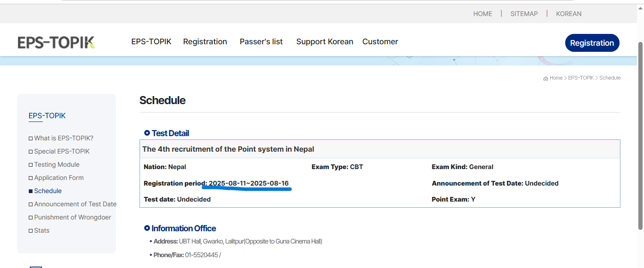This screenshot has height=268, width=644.
Task: Go to Application Form in sidebar
Action: pyautogui.click(x=59, y=178)
